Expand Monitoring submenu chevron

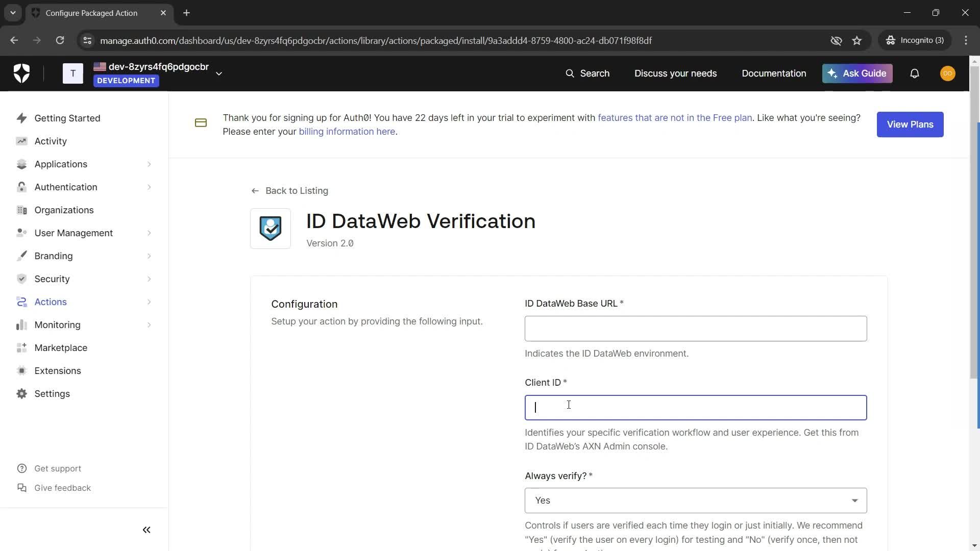pos(149,325)
